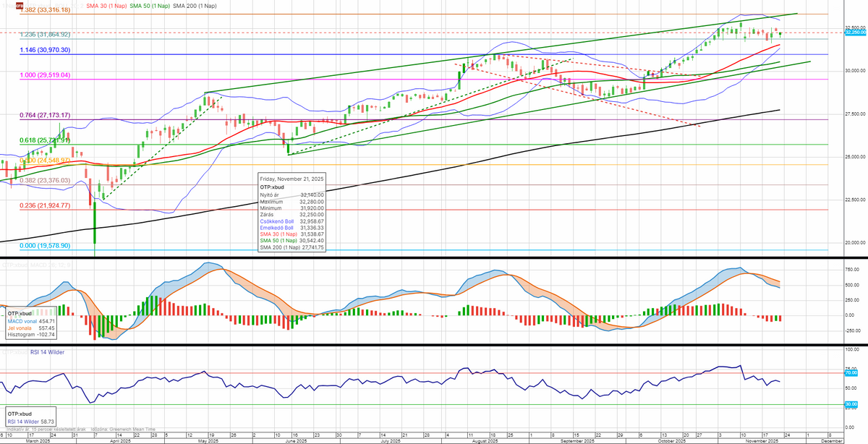Image resolution: width=868 pixels, height=444 pixels.
Task: Click the SMA 50 (1 Nap) legend label
Action: (150, 6)
